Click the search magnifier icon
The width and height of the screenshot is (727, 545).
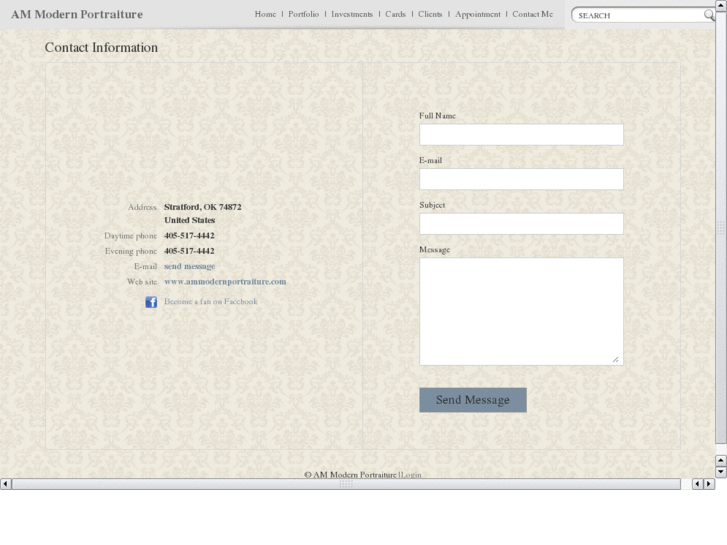click(x=709, y=15)
